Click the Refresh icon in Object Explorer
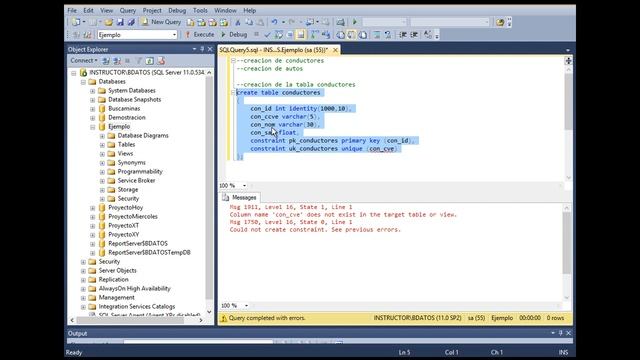The image size is (640, 360). pyautogui.click(x=150, y=61)
